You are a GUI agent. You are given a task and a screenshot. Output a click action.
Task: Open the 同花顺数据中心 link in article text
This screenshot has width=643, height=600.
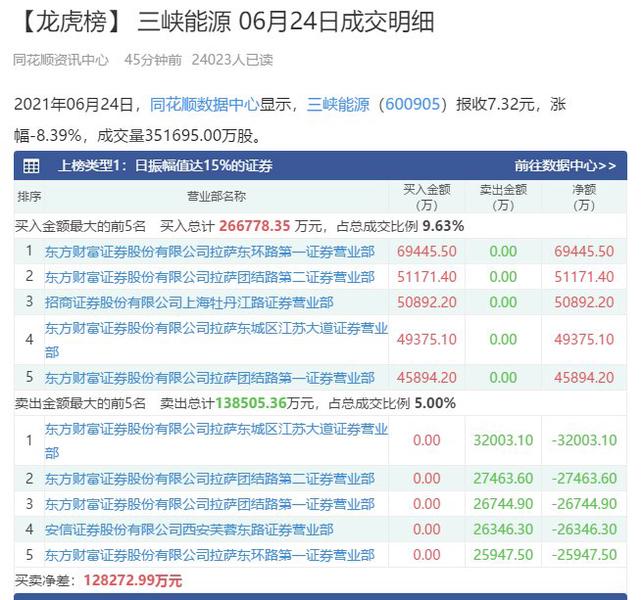[x=204, y=105]
